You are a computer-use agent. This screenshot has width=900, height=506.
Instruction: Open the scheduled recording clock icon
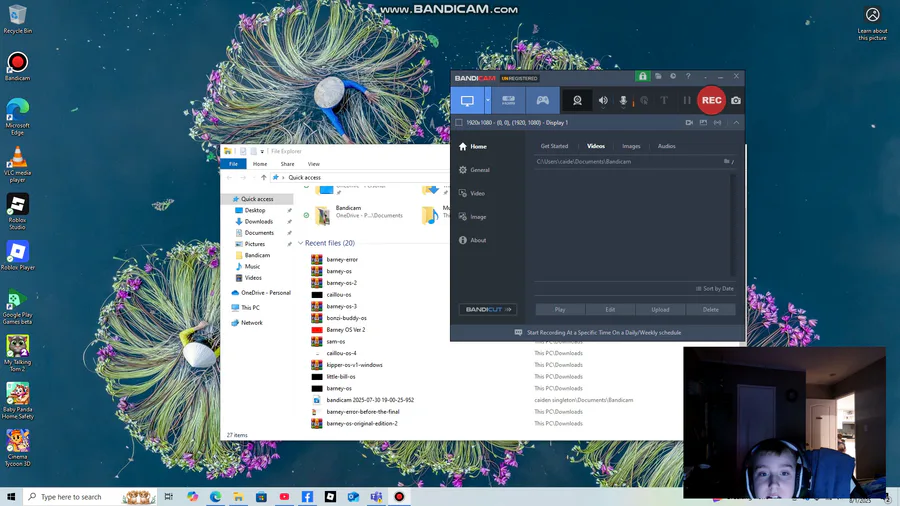tap(673, 76)
